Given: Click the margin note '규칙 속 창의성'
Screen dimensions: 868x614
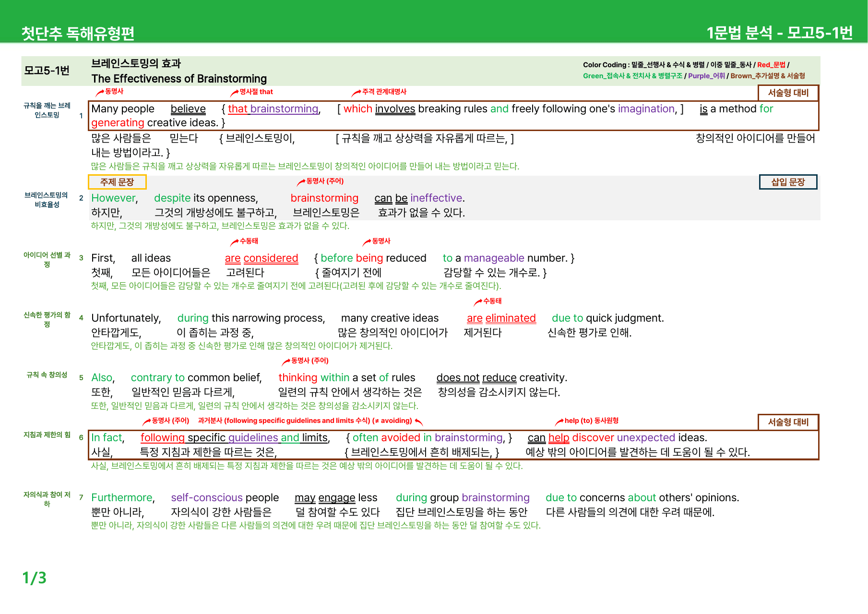Looking at the screenshot, I should click(47, 375).
